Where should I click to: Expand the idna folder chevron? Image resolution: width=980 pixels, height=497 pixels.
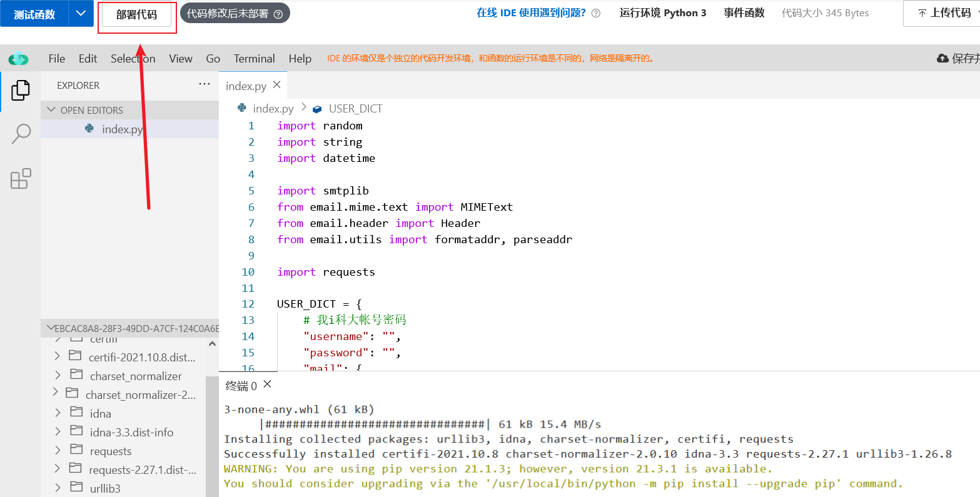[58, 412]
